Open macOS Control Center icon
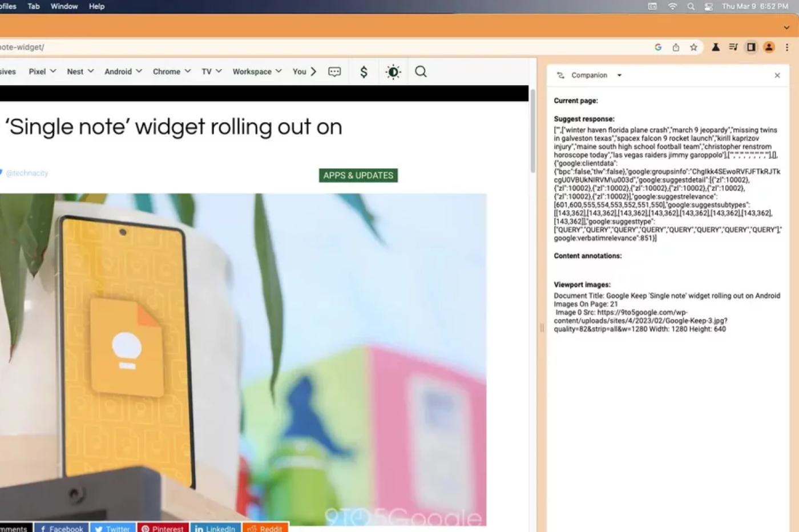The image size is (799, 532). tap(709, 6)
